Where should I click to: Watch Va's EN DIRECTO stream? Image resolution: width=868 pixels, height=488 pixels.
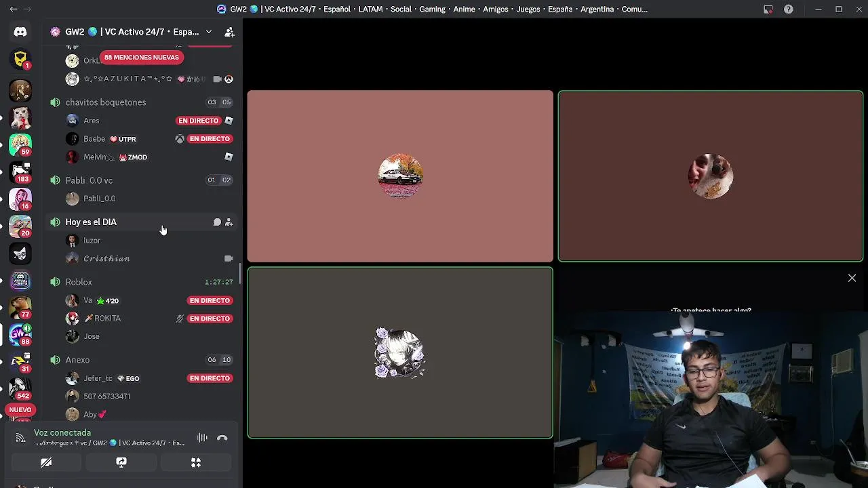[210, 300]
